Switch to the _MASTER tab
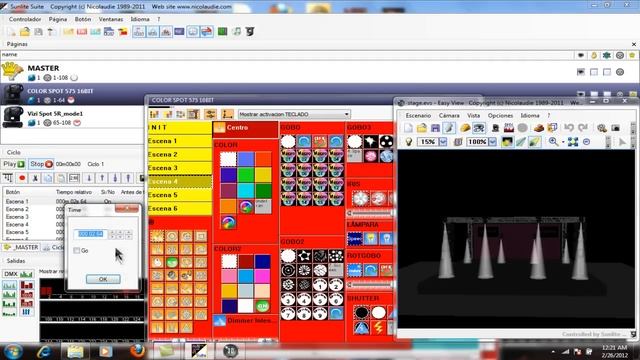 click(21, 247)
